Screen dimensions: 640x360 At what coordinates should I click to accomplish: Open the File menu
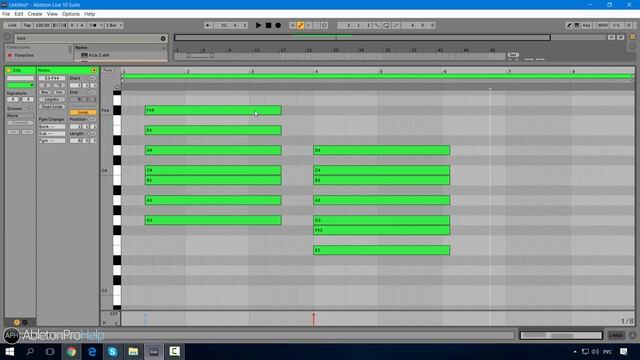pos(6,14)
